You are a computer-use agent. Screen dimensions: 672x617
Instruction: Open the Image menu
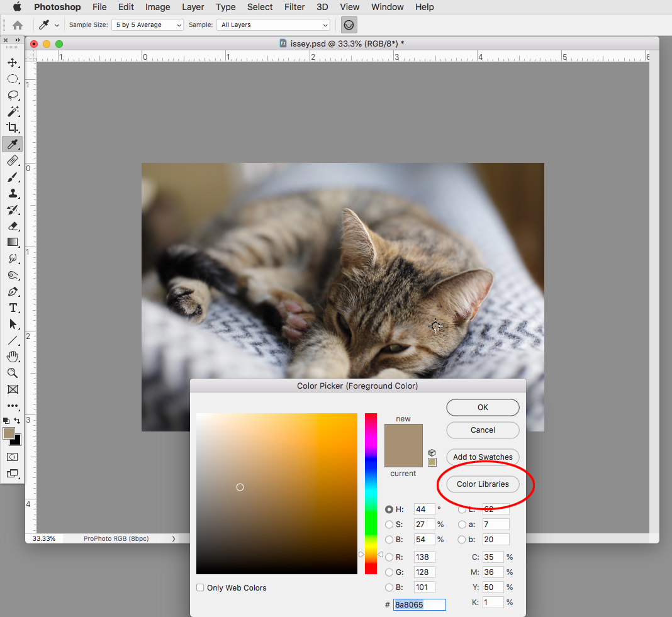157,7
